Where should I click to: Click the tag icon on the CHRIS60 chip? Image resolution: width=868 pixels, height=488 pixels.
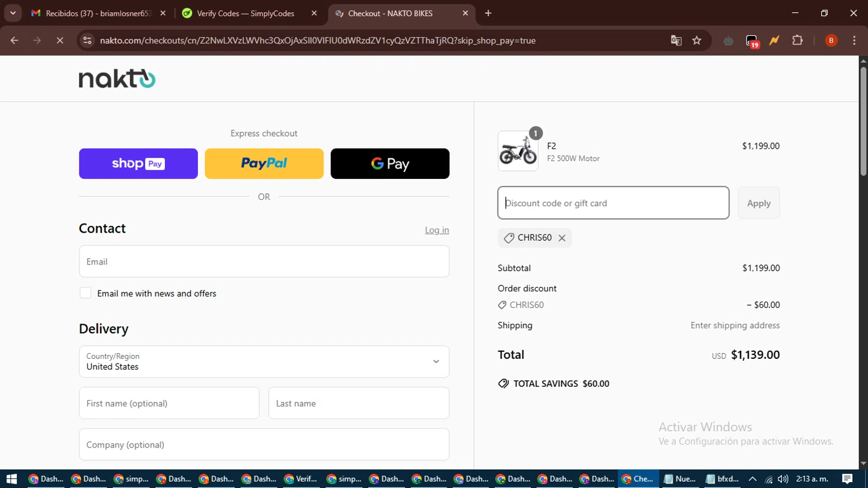point(509,238)
